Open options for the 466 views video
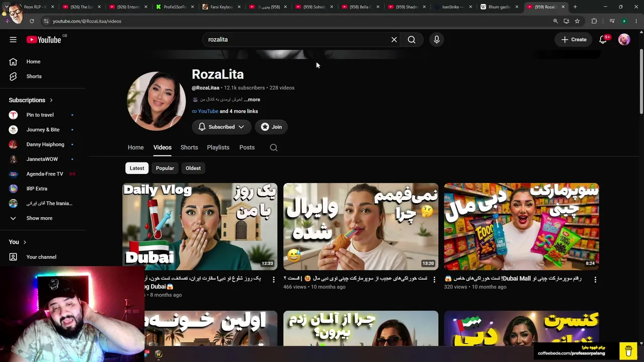 pos(435,280)
